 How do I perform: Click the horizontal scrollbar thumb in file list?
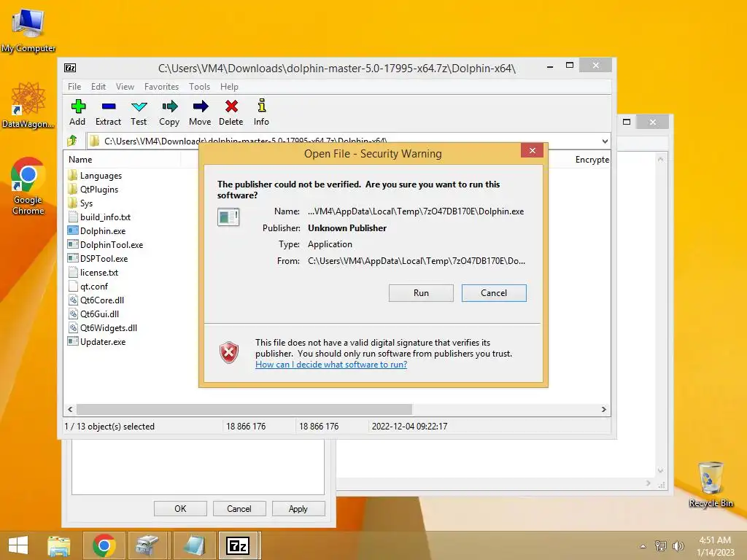coord(244,410)
